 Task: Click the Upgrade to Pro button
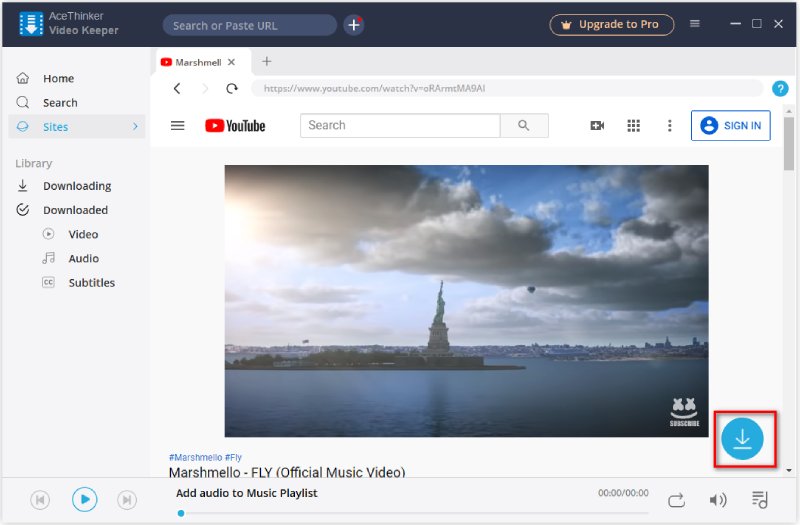click(611, 25)
